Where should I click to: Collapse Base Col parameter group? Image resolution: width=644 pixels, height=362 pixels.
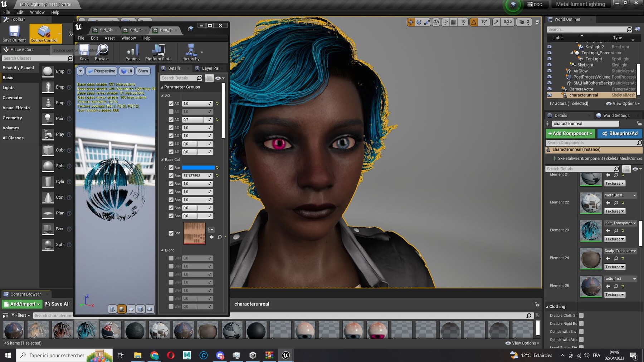pyautogui.click(x=162, y=160)
